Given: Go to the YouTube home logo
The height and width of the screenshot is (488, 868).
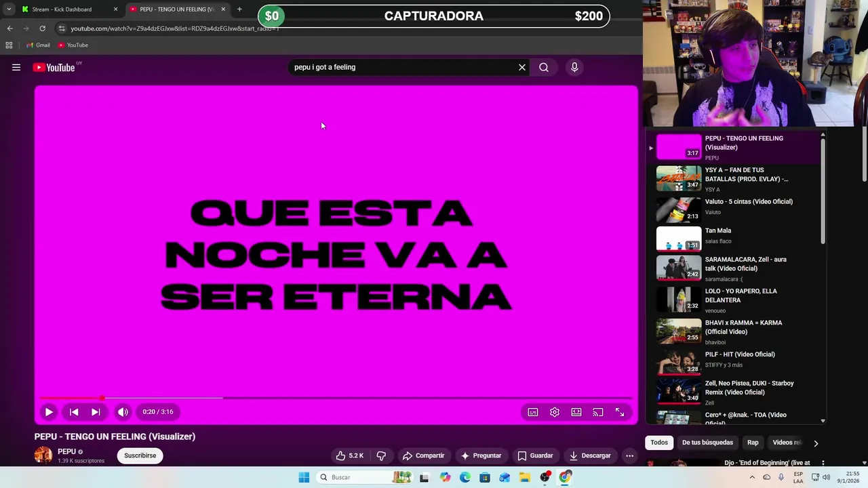Looking at the screenshot, I should point(54,67).
